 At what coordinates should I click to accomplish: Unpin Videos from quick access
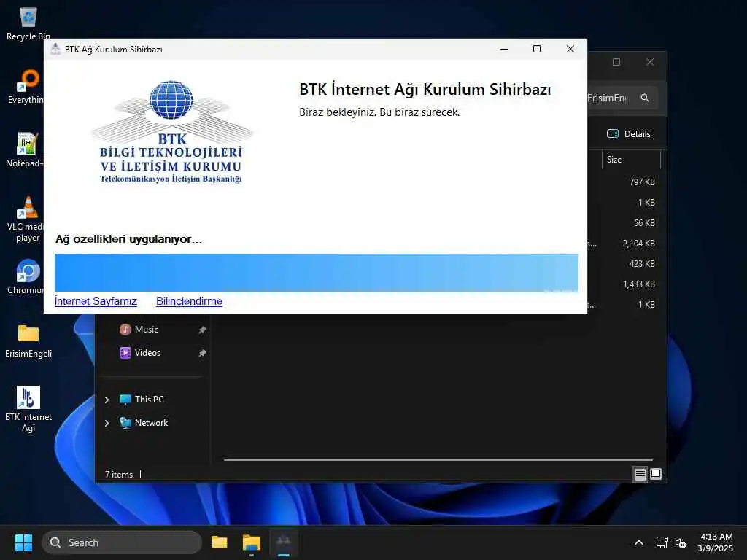coord(203,353)
